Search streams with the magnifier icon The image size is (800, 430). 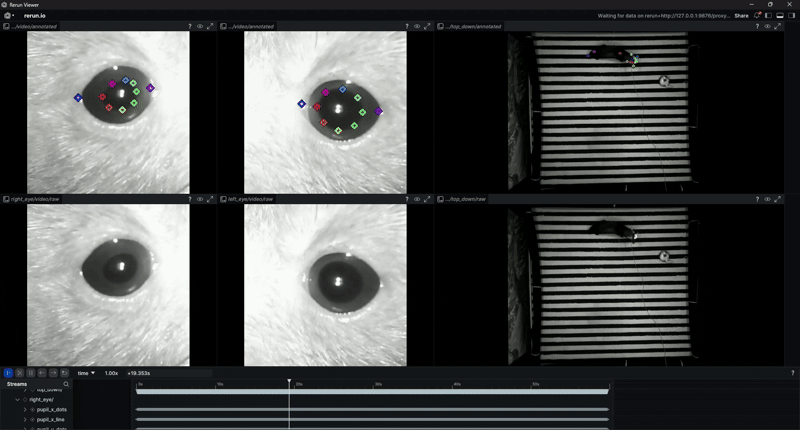pos(66,384)
